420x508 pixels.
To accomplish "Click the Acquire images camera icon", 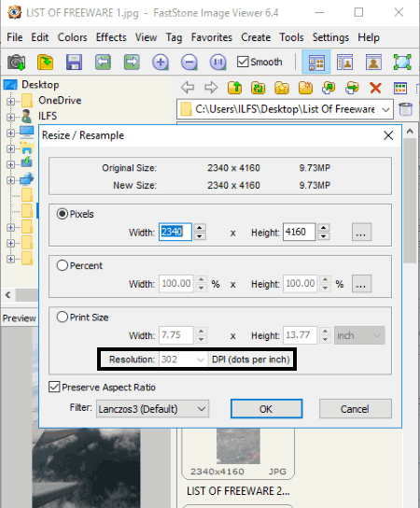I will click(16, 62).
